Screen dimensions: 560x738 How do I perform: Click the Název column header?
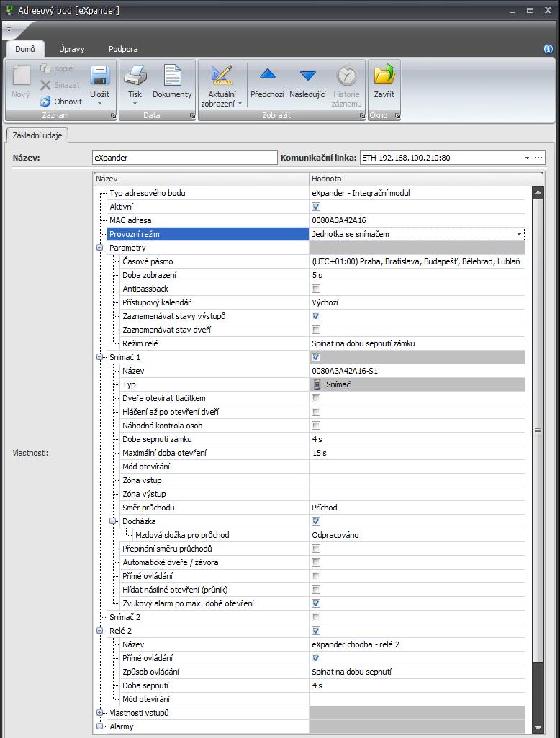coord(201,179)
